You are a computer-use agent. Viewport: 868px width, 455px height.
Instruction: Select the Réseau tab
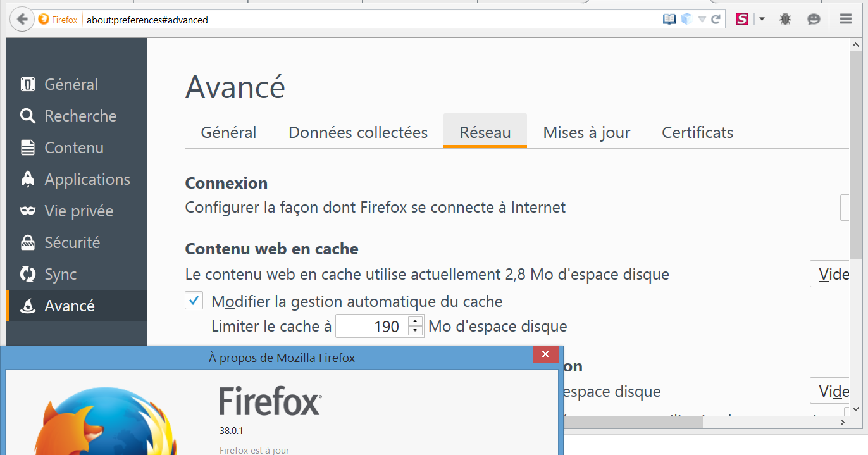485,131
